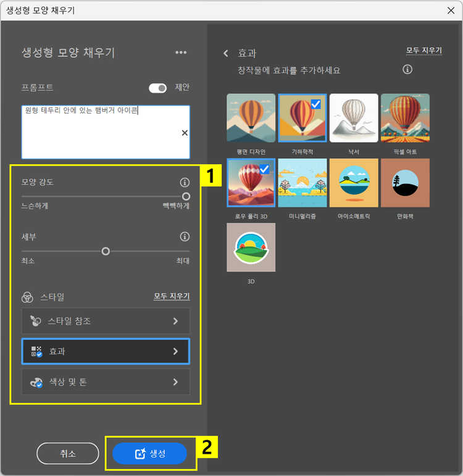
Task: Uncheck the 기하학적 effect checkbox
Action: pyautogui.click(x=315, y=104)
